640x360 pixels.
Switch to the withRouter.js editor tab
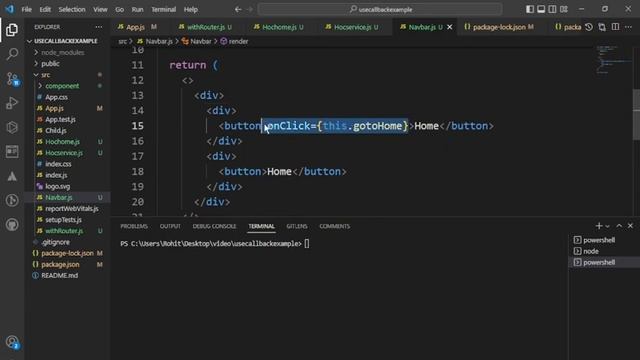pyautogui.click(x=206, y=27)
